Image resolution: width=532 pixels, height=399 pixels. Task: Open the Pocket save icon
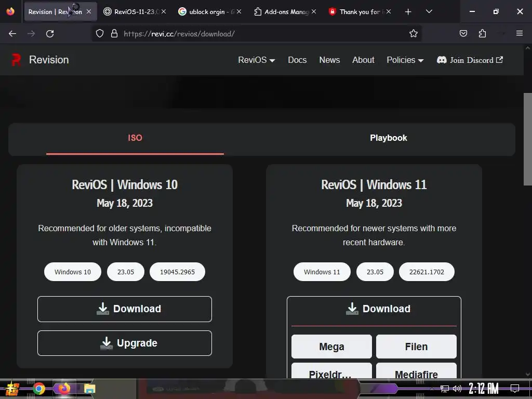[463, 33]
